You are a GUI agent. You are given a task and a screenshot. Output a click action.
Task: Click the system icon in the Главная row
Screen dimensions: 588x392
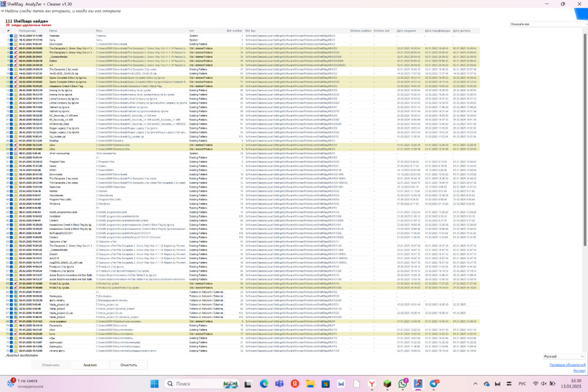15,36
